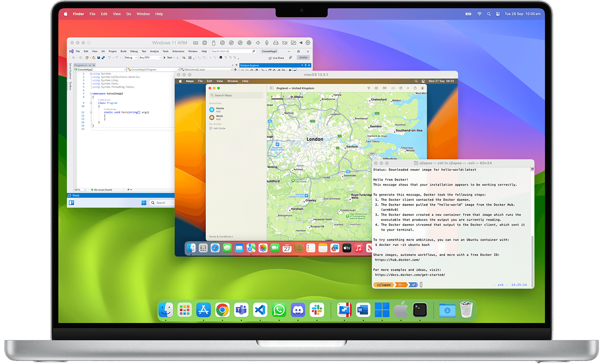Open Visual Studio Code from the Dock
Screen dimensions: 602x364
point(260,310)
